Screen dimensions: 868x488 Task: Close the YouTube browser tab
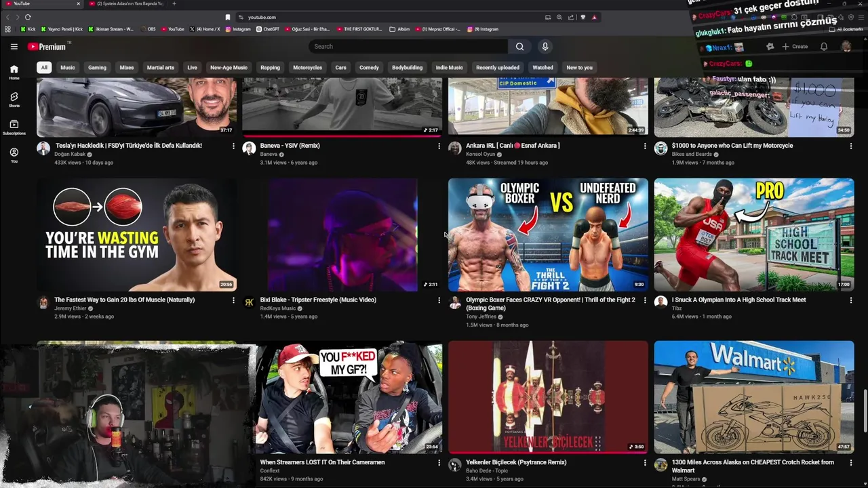(78, 3)
